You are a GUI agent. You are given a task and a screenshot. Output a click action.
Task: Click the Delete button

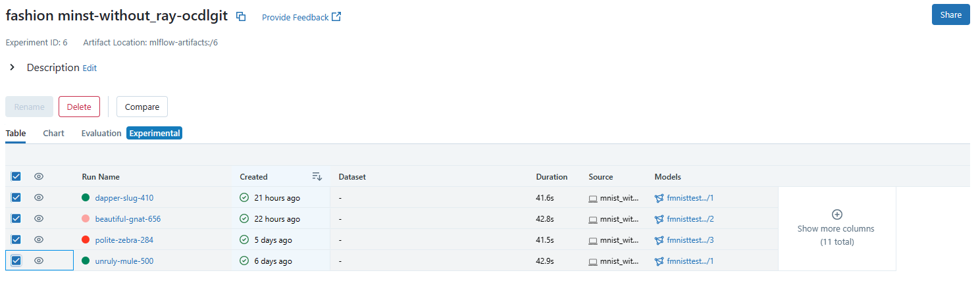click(79, 107)
